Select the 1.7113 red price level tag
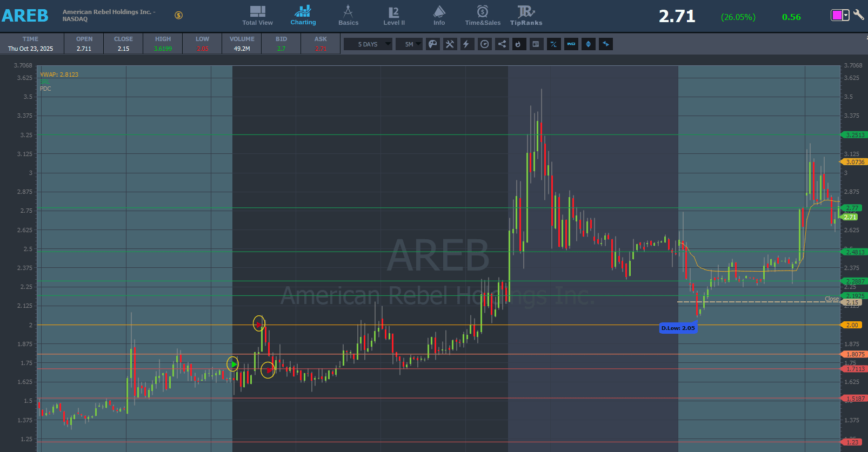Image resolution: width=868 pixels, height=452 pixels. 854,369
